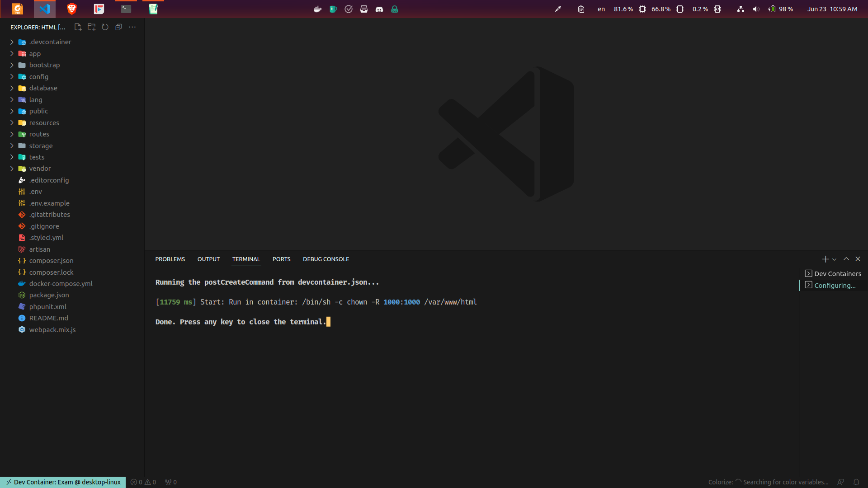This screenshot has height=488, width=868.
Task: Open Discord from the system tray
Action: click(379, 9)
